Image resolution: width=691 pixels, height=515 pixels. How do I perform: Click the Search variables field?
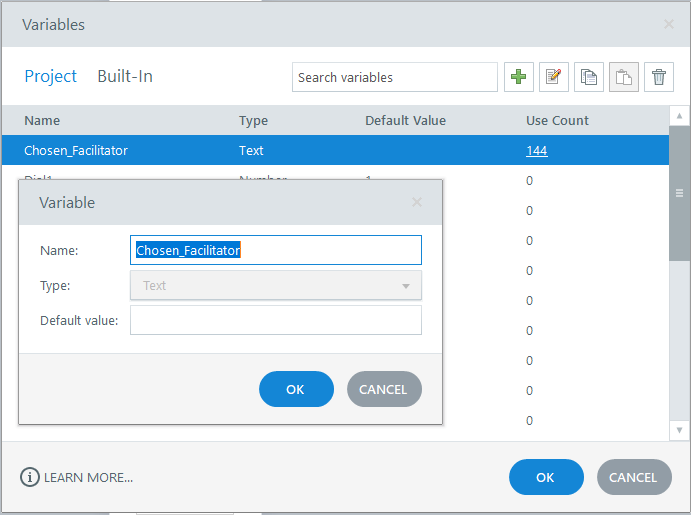[x=395, y=77]
